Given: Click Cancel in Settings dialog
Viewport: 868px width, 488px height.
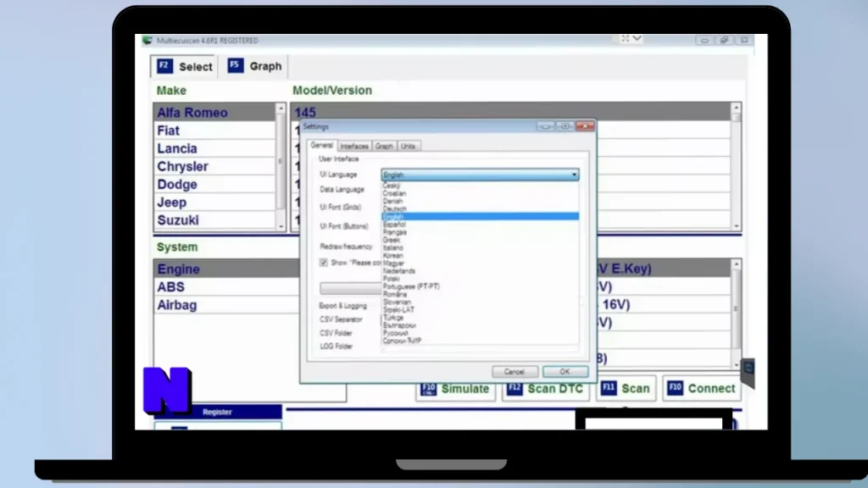Looking at the screenshot, I should (x=515, y=372).
